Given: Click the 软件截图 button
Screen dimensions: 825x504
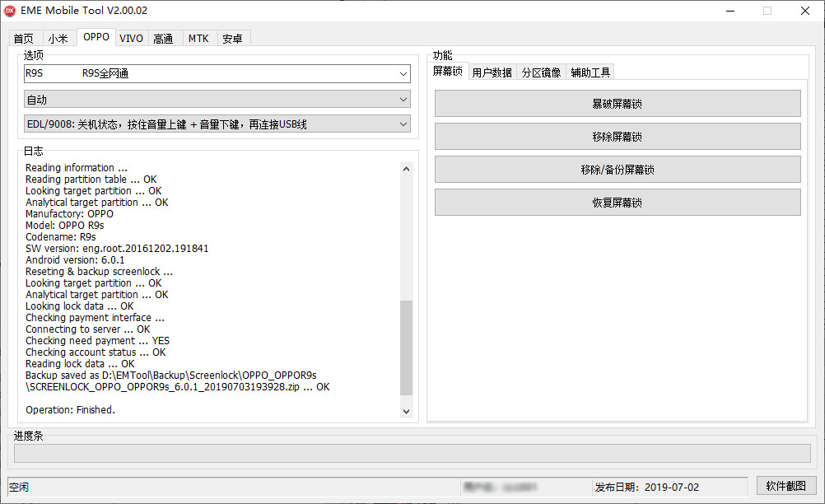Looking at the screenshot, I should point(786,486).
